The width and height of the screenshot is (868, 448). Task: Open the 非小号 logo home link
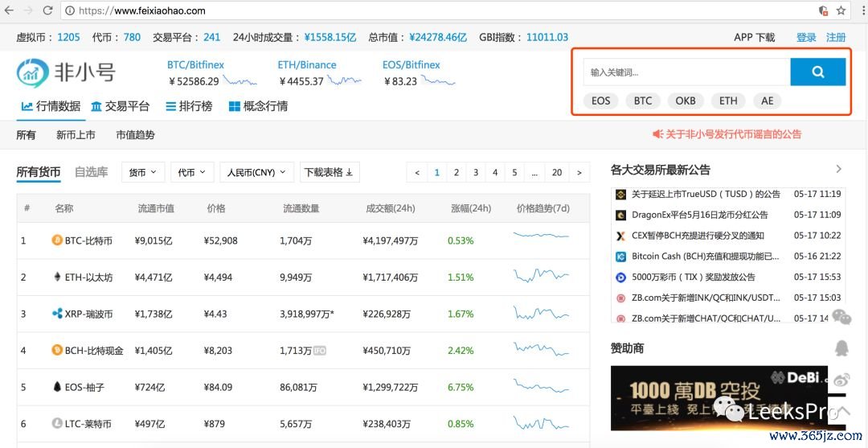tap(66, 73)
